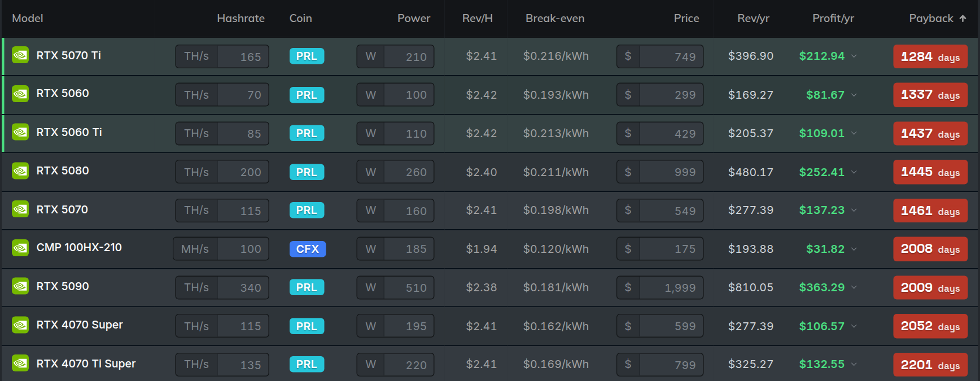This screenshot has width=980, height=381.
Task: Click the $0.162/kWh break-even value
Action: [x=556, y=326]
